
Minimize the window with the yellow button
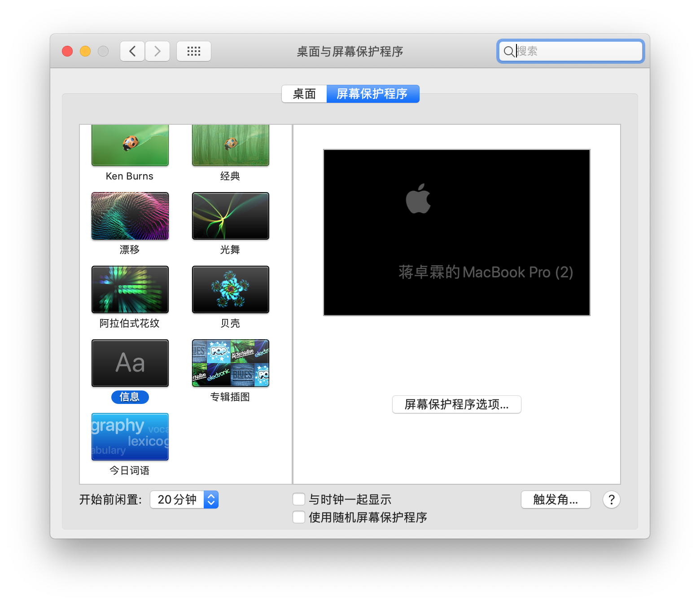coord(85,51)
